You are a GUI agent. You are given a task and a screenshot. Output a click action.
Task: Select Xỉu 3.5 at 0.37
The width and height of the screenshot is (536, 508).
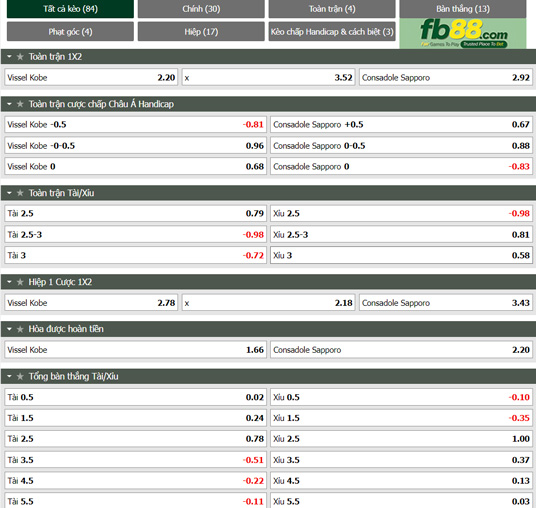(x=401, y=460)
